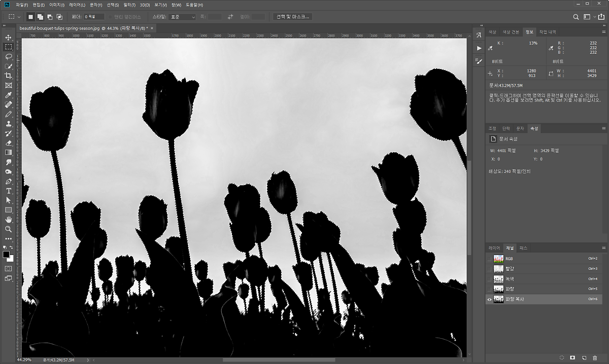Select the Eraser tool
Image resolution: width=609 pixels, height=364 pixels.
[9, 143]
